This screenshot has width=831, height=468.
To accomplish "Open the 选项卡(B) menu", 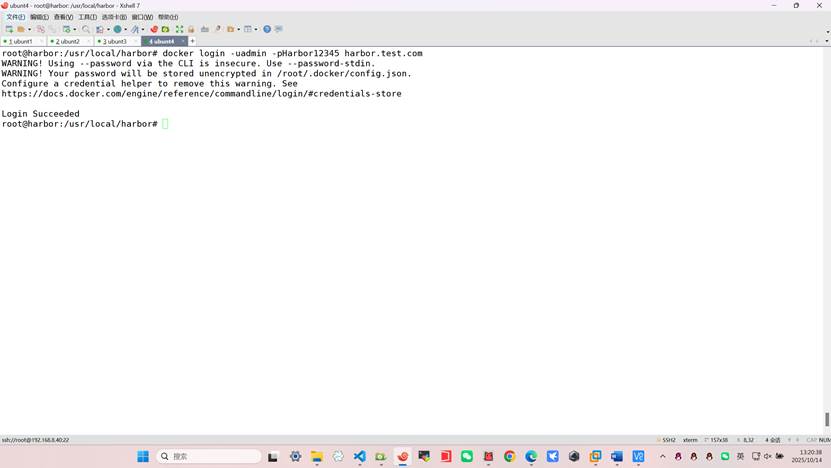I will 114,17.
